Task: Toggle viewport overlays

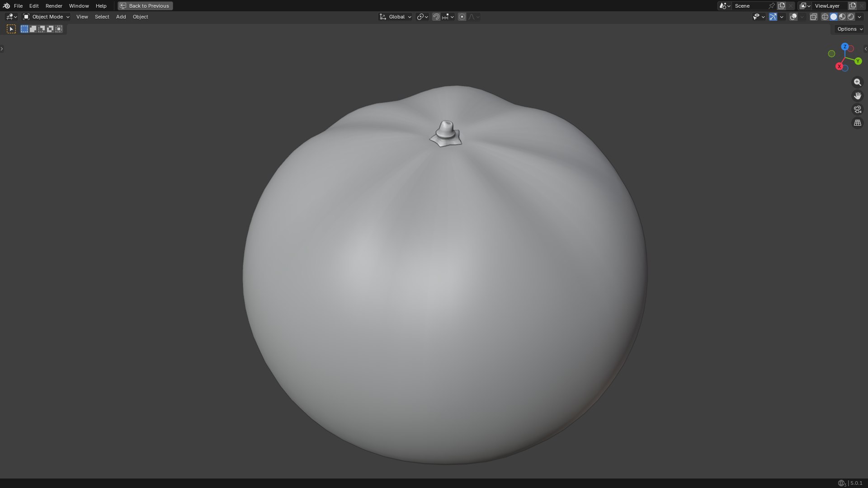Action: [793, 17]
